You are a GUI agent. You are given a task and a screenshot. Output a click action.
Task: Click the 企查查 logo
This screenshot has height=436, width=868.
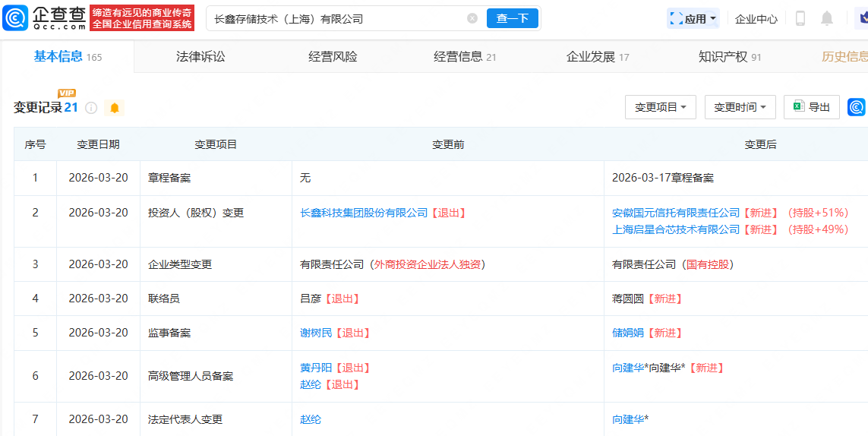44,17
